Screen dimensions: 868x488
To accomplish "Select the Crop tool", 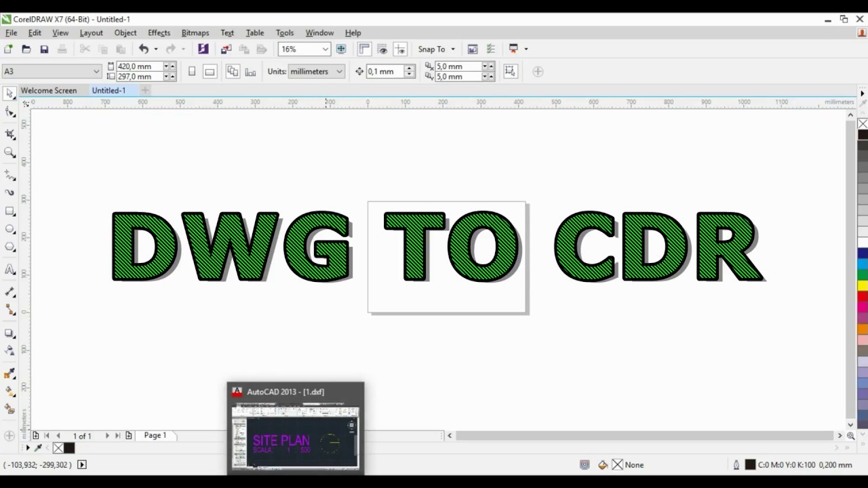I will (9, 134).
